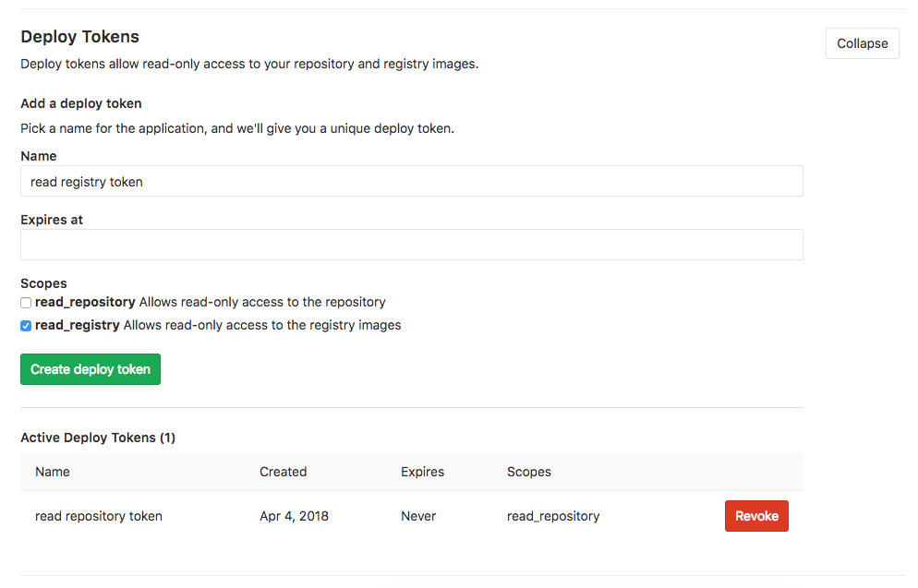
Task: Click the Deploy Tokens page heading
Action: [x=79, y=36]
